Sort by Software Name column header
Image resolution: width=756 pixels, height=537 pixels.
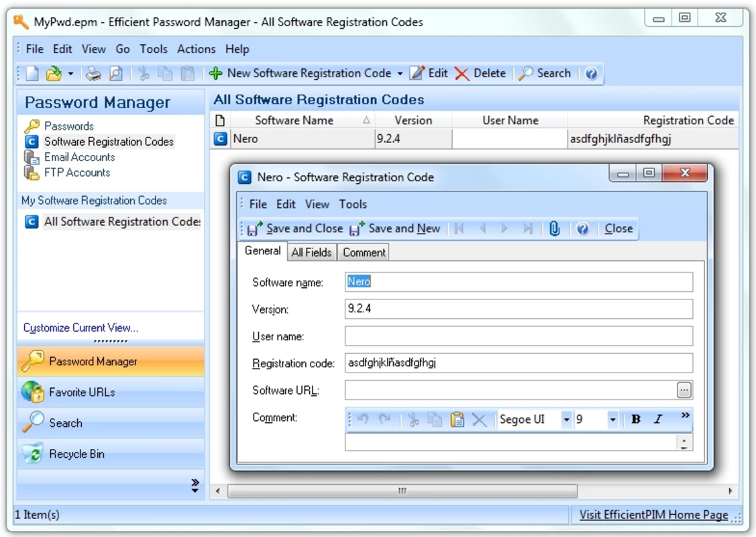tap(303, 121)
